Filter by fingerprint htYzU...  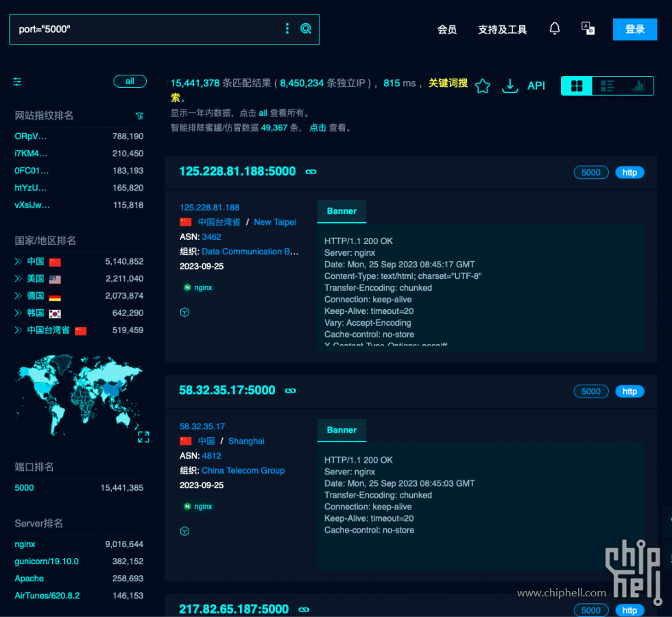[30, 188]
